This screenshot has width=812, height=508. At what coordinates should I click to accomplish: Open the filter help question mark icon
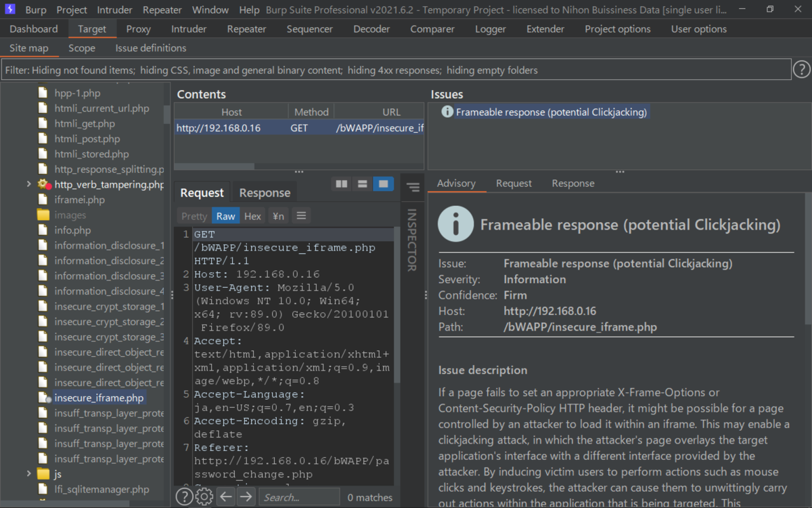point(801,70)
